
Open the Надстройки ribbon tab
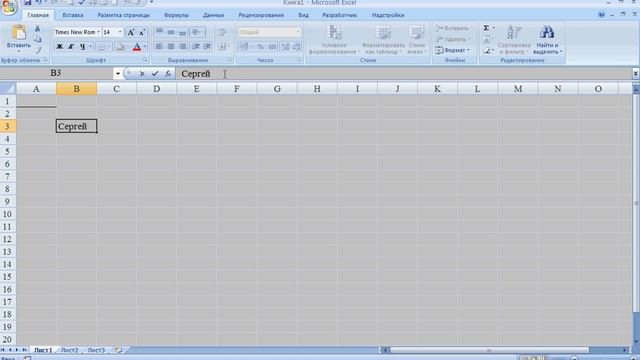pyautogui.click(x=388, y=15)
